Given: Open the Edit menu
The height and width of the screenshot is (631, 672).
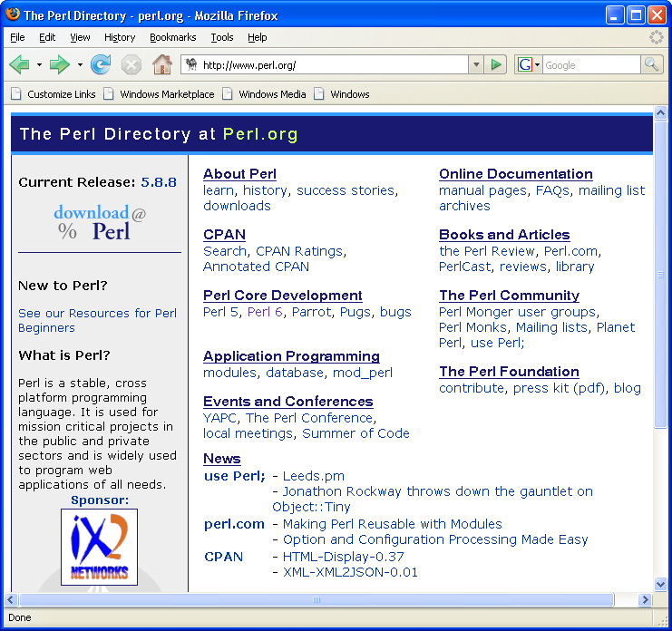Looking at the screenshot, I should pyautogui.click(x=47, y=37).
